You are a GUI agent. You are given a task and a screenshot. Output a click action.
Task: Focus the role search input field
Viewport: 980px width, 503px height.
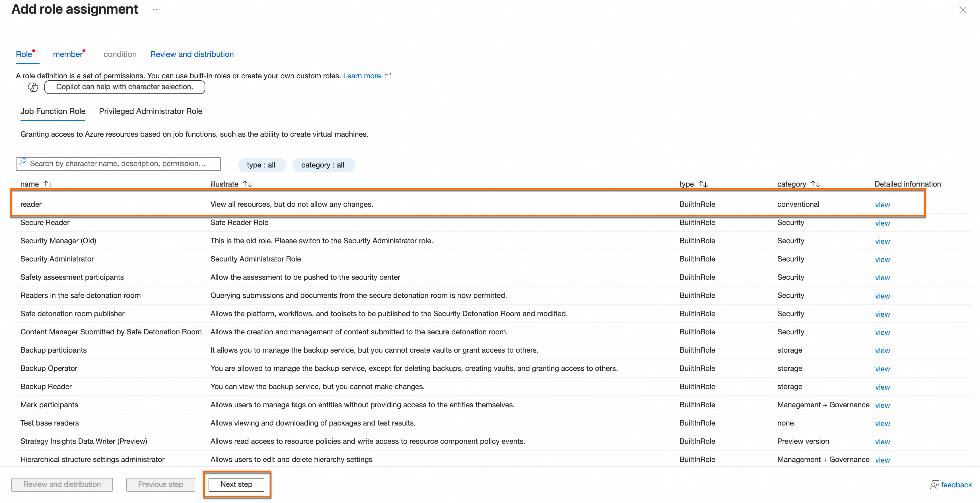[x=122, y=164]
